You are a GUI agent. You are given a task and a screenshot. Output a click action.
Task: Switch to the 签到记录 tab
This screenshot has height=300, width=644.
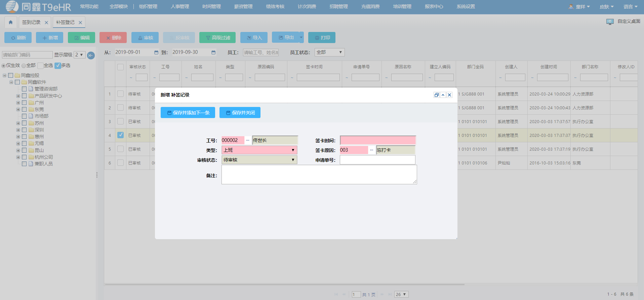31,22
